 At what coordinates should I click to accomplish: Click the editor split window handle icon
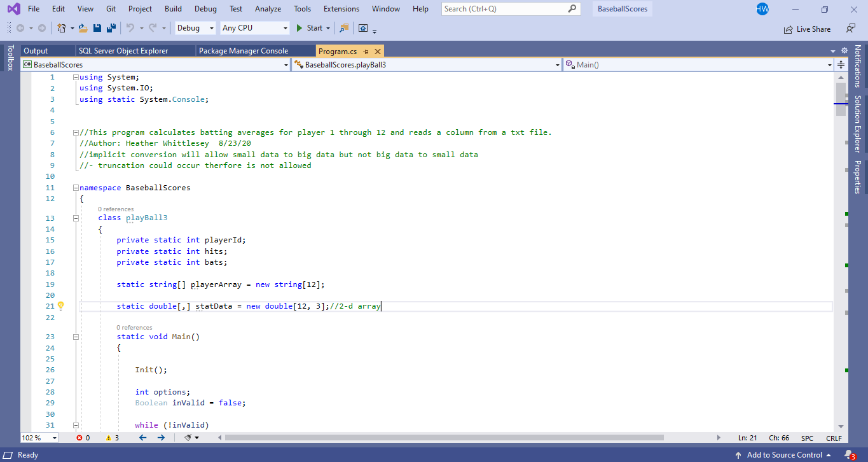pos(841,64)
